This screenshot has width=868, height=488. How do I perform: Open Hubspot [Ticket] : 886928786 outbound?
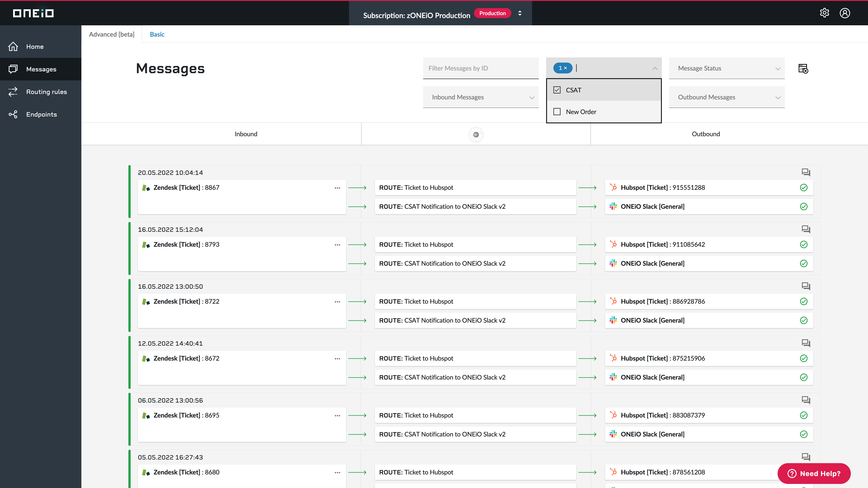tap(709, 301)
